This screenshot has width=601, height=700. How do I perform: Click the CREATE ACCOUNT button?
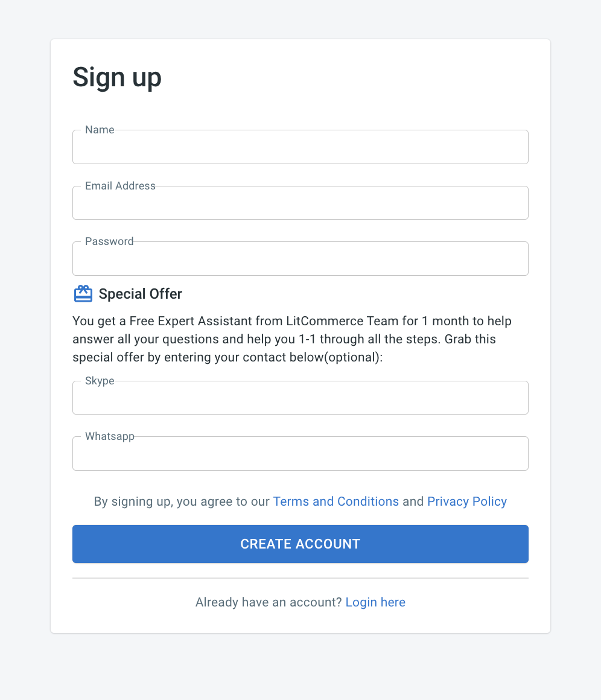(300, 544)
